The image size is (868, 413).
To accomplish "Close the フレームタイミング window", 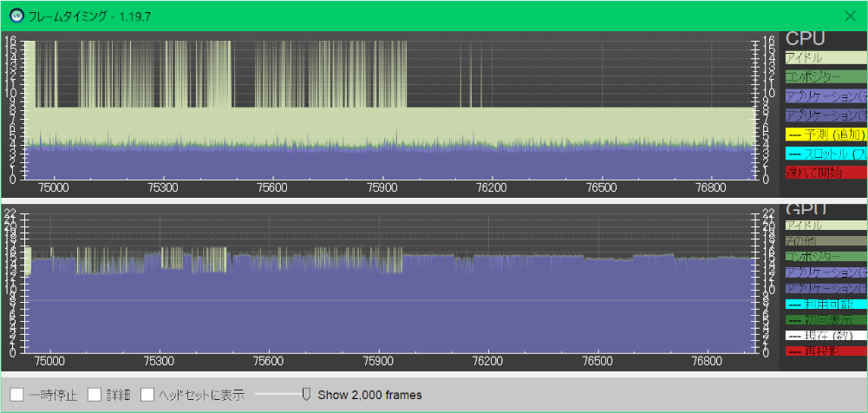I will (850, 15).
